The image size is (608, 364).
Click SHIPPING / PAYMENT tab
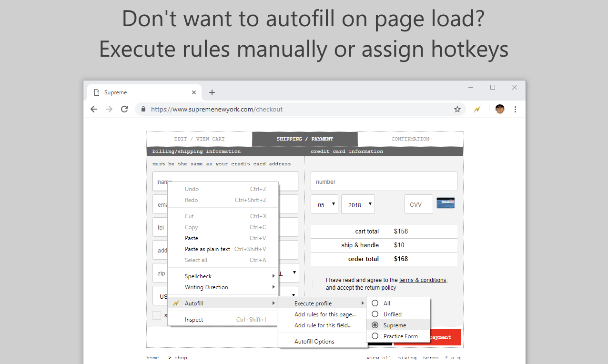click(x=305, y=139)
